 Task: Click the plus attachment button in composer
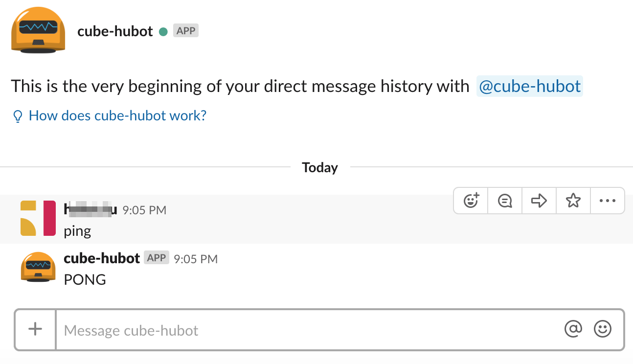pyautogui.click(x=35, y=329)
